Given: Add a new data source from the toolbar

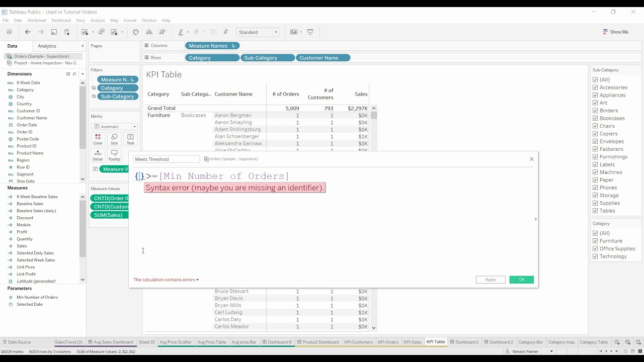Looking at the screenshot, I should (67, 32).
